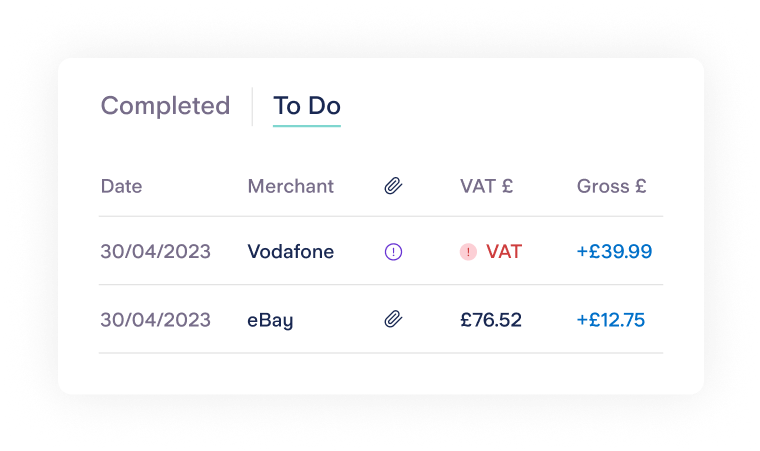The height and width of the screenshot is (451, 760).
Task: Open the eBay row attachment paperclip
Action: [x=393, y=320]
